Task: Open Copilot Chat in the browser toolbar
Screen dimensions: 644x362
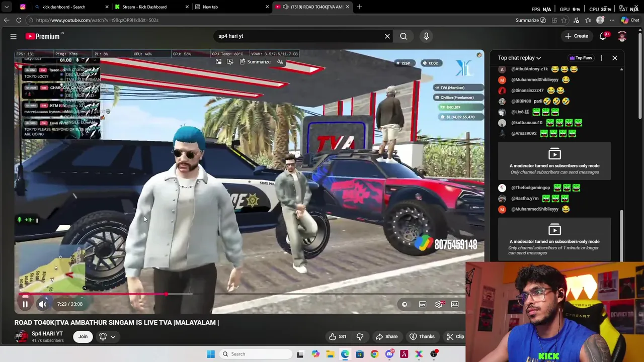Action: [x=630, y=20]
